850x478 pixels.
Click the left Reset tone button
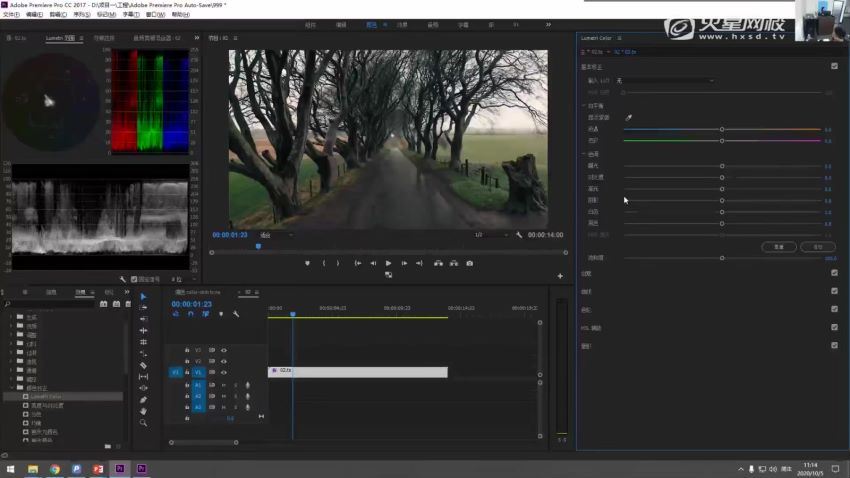pos(779,247)
